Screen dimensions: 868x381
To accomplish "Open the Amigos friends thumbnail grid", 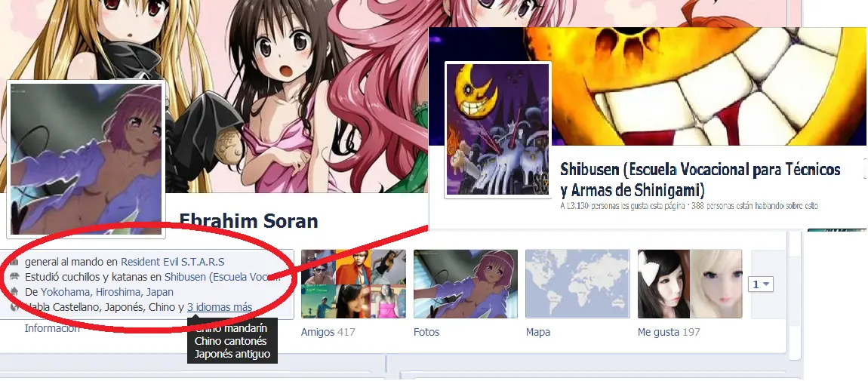I will click(x=353, y=284).
